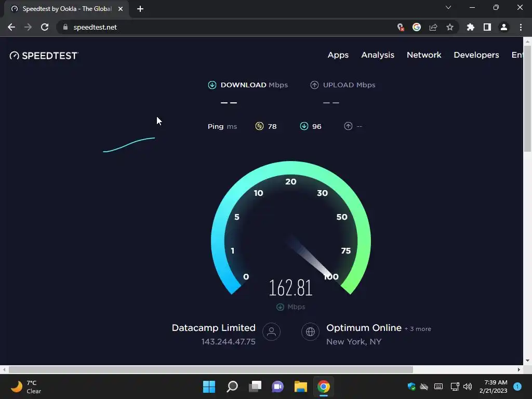Go back to the previous page
Image resolution: width=532 pixels, height=399 pixels.
tap(11, 27)
